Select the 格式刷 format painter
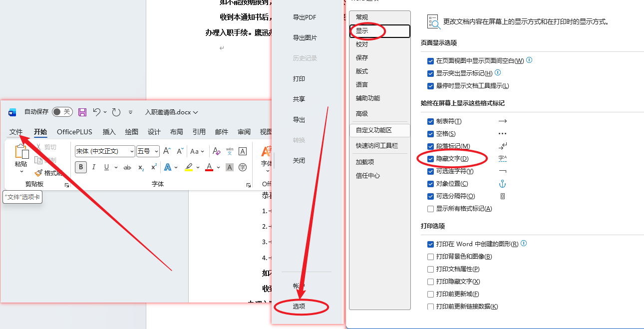Image resolution: width=644 pixels, height=329 pixels. [44, 173]
